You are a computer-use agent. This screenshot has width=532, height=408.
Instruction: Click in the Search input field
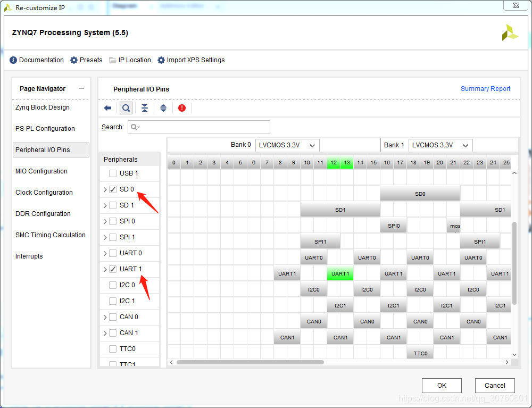(x=199, y=127)
